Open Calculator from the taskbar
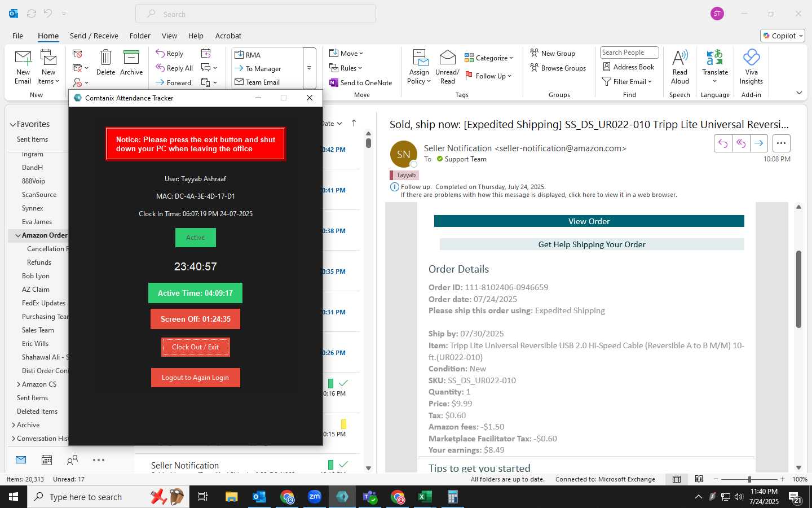812x508 pixels. 452,497
